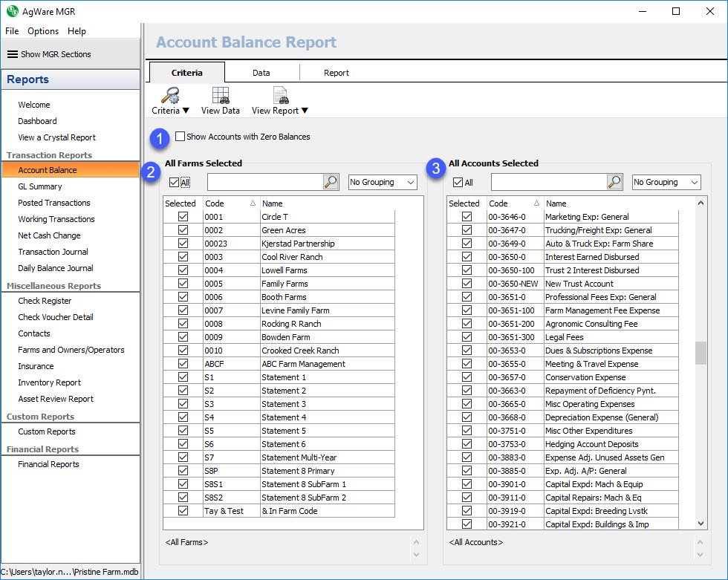Click the accounts search input field
This screenshot has width=728, height=580.
point(549,182)
